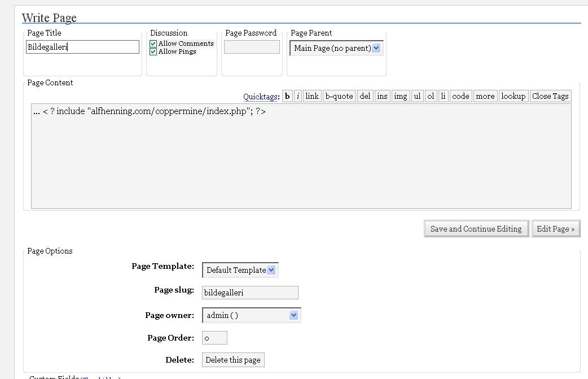
Task: Click the italic 'i' quicktag button
Action: point(298,96)
